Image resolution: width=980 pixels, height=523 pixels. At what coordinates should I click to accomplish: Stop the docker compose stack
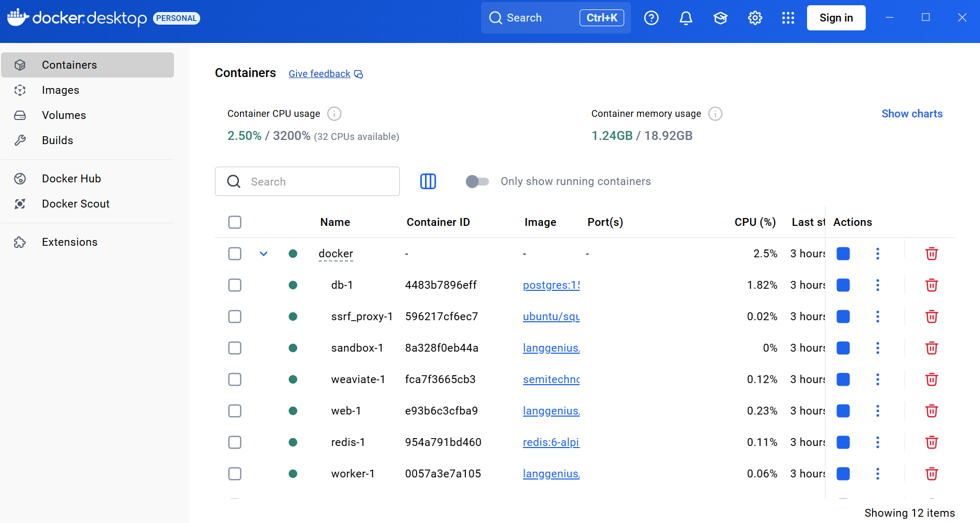(843, 254)
